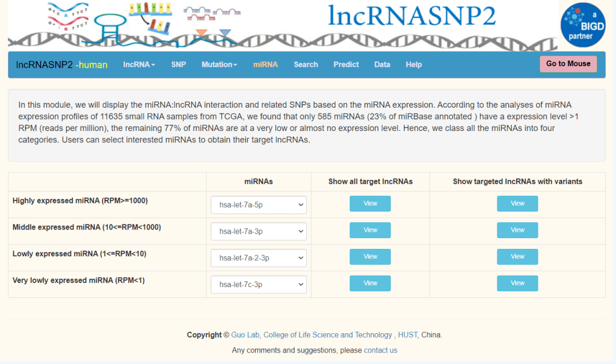Open the Help page
This screenshot has width=616, height=364.
(x=414, y=65)
